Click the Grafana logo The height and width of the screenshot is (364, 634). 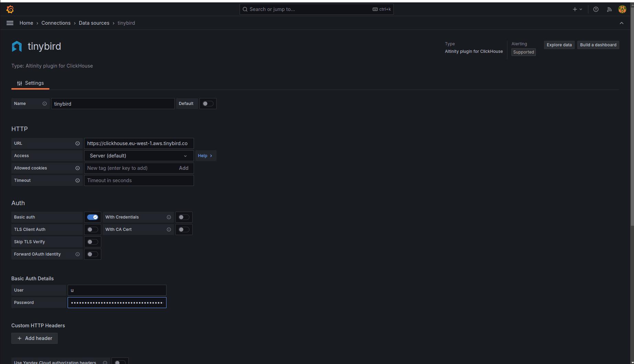click(10, 9)
